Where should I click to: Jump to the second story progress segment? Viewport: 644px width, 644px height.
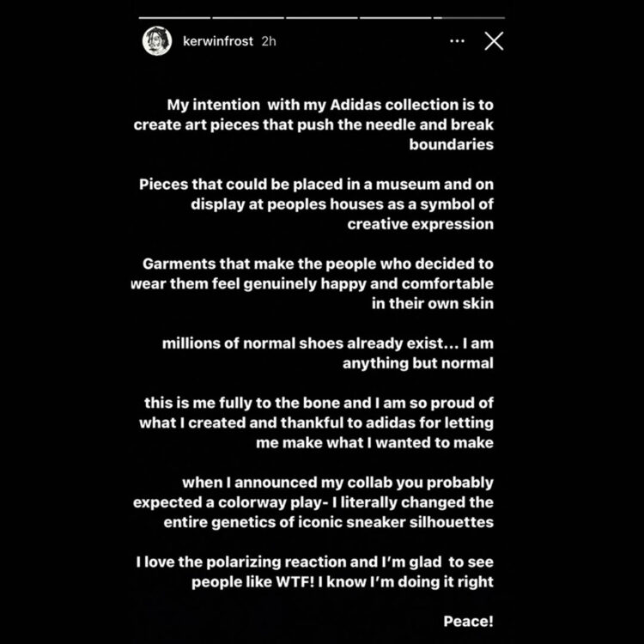pos(248,18)
